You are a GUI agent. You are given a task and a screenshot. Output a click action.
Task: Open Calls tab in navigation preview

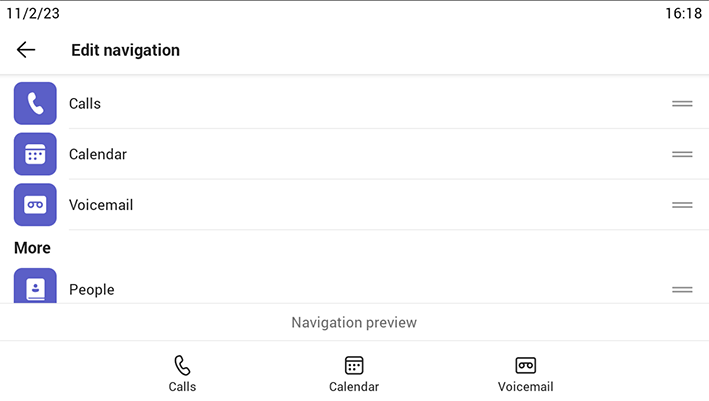182,374
